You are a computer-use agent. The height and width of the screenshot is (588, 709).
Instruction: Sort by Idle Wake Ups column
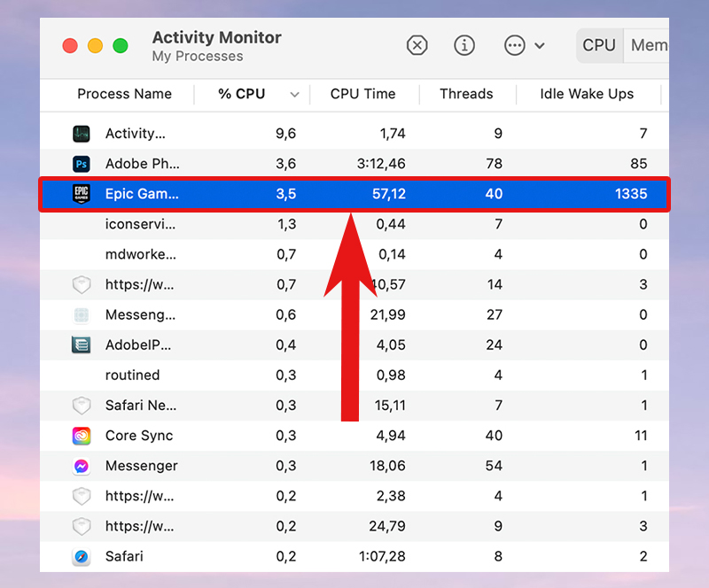[x=587, y=94]
